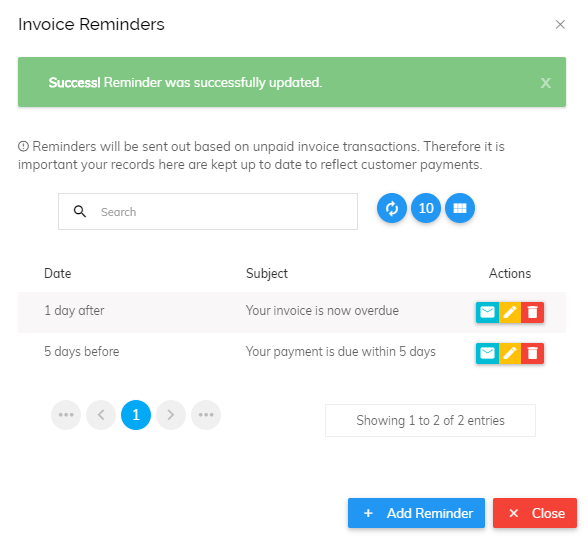The width and height of the screenshot is (588, 541).
Task: Focus the Search input field
Action: click(x=208, y=211)
